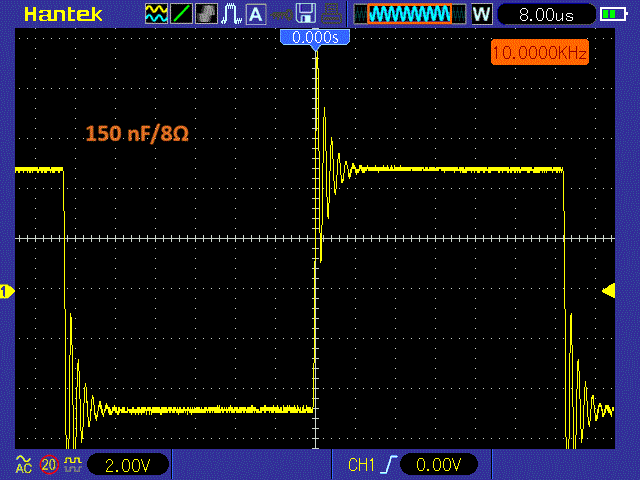Toggle the 20 MHz bandwidth limit icon

(x=49, y=464)
